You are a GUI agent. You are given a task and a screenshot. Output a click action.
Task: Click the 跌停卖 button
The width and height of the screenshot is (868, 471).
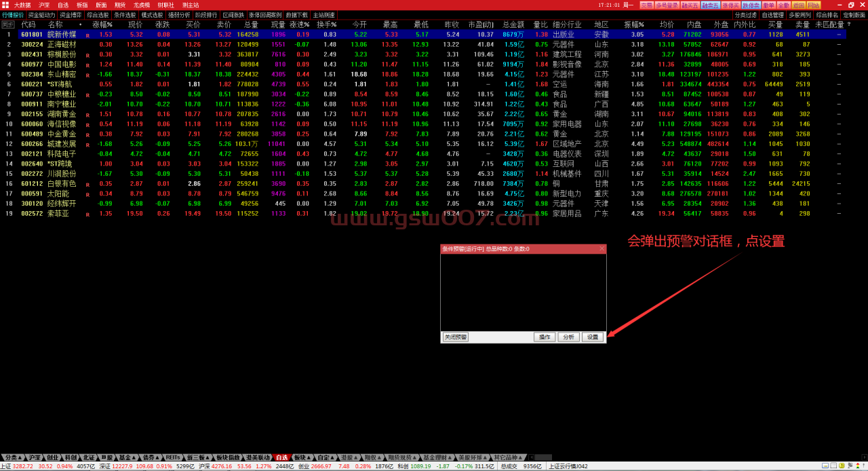pos(751,5)
